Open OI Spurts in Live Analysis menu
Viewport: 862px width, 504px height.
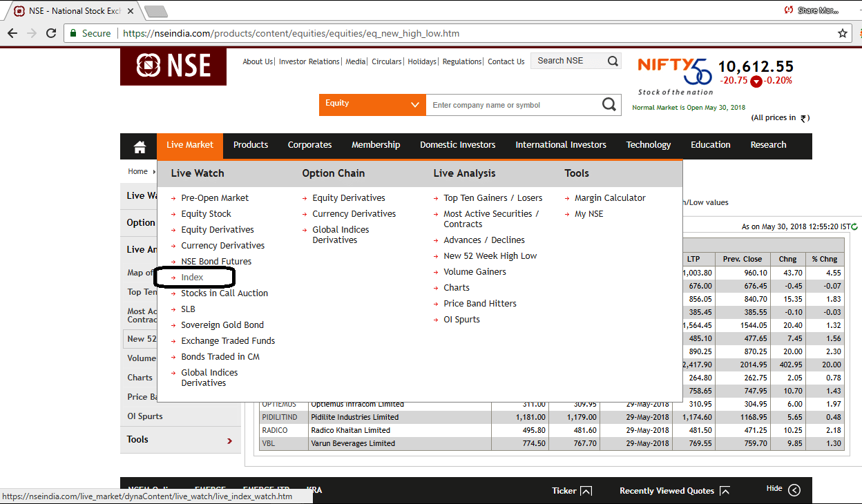click(x=461, y=320)
